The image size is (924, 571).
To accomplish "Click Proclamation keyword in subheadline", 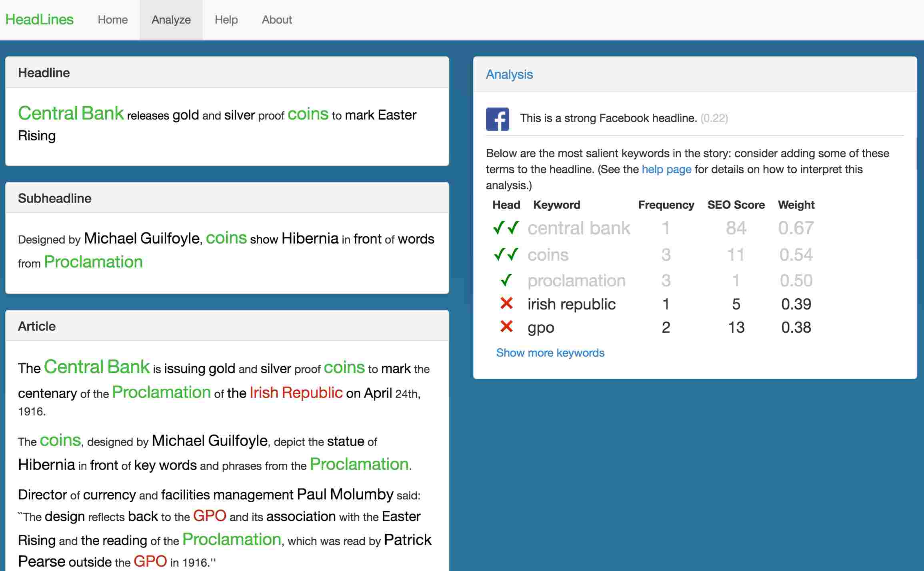I will pos(93,262).
